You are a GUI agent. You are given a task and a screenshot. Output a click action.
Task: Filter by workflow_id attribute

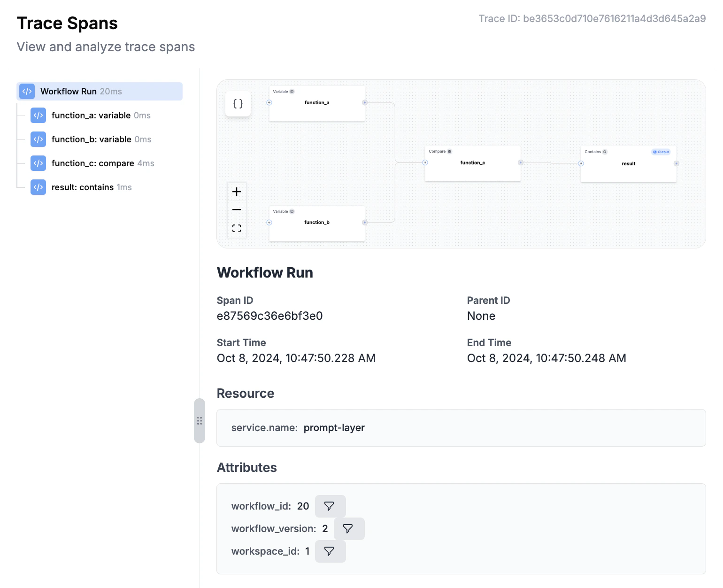(330, 506)
